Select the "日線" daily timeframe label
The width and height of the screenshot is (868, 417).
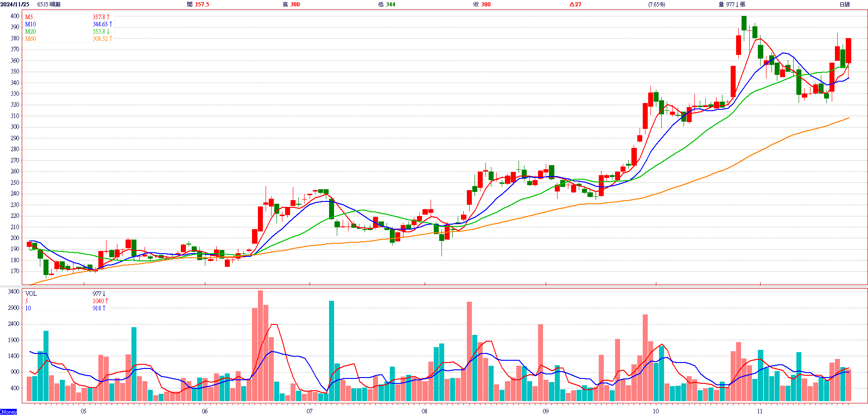[x=845, y=4]
